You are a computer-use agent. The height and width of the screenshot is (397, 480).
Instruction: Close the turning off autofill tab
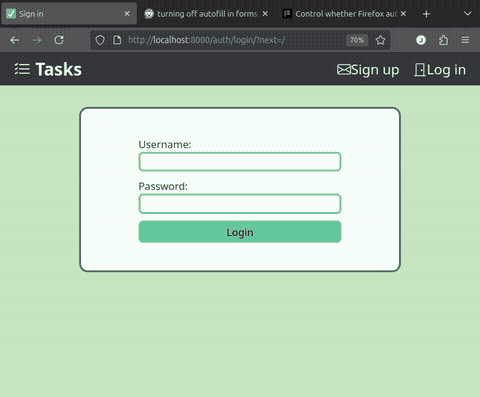[265, 14]
